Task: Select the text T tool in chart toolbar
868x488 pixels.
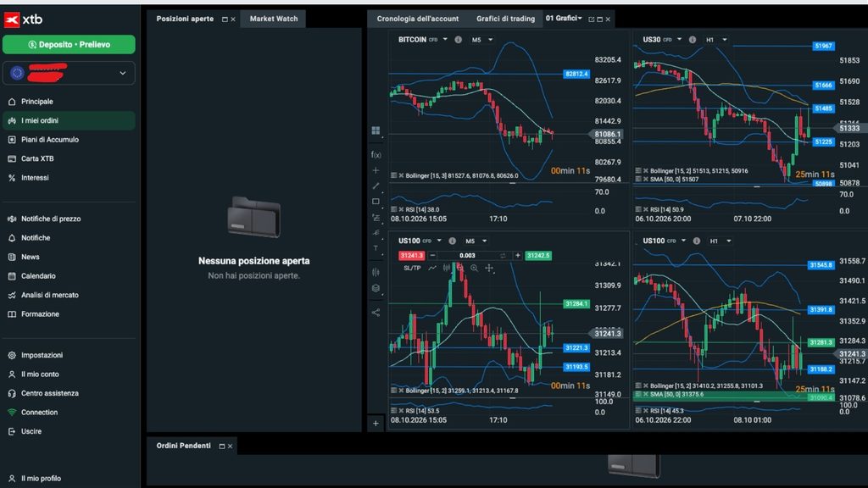Action: [x=376, y=248]
